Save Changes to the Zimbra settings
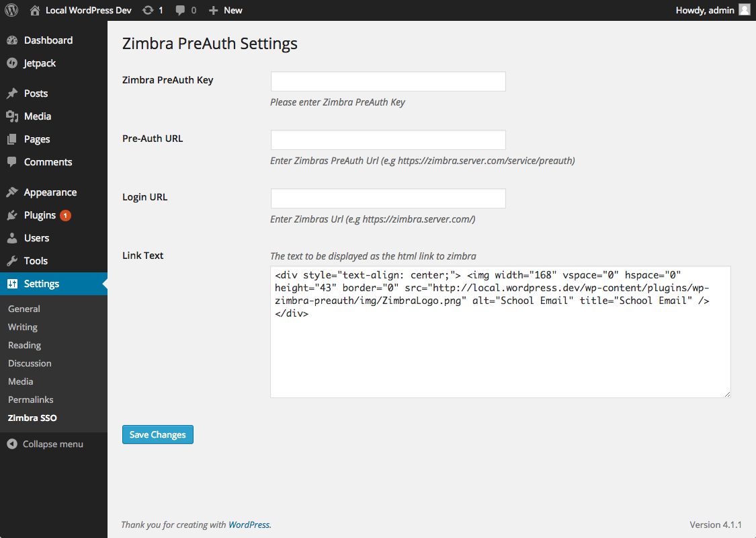Image resolution: width=756 pixels, height=538 pixels. tap(158, 434)
